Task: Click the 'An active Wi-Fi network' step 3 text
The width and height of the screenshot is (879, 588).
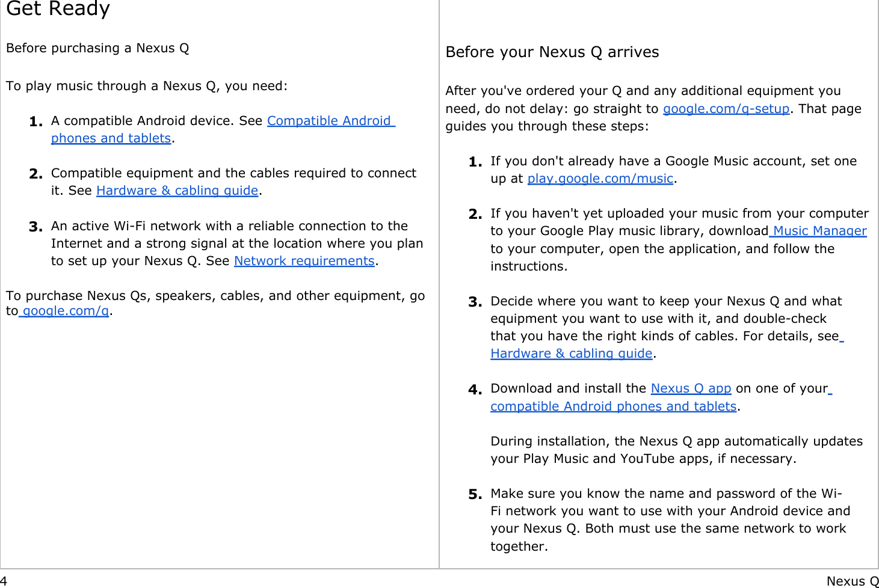Action: point(237,243)
